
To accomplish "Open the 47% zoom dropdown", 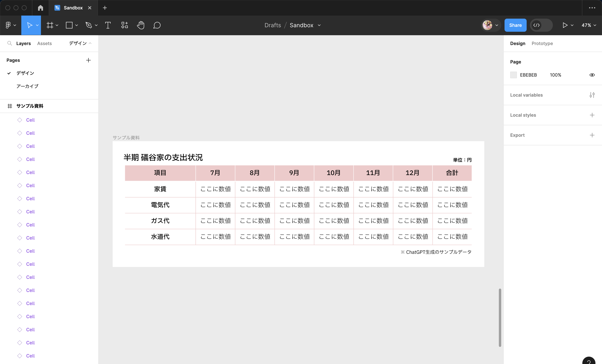I will pyautogui.click(x=588, y=25).
